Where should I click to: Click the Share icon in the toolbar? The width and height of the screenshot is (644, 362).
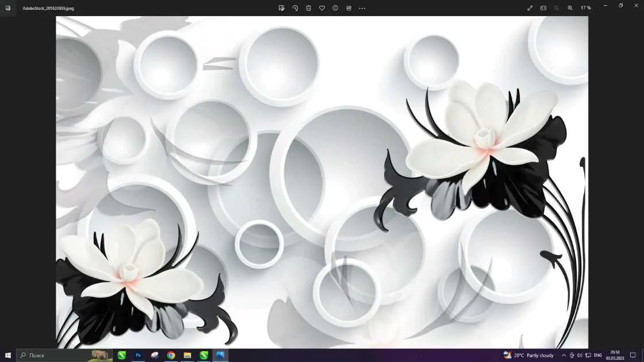coord(348,8)
